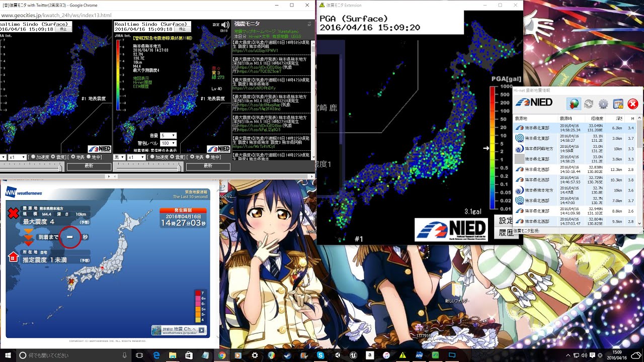The height and width of the screenshot is (362, 644).
Task: Click the 震源時 column header in earthquake list
Action: pyautogui.click(x=566, y=118)
